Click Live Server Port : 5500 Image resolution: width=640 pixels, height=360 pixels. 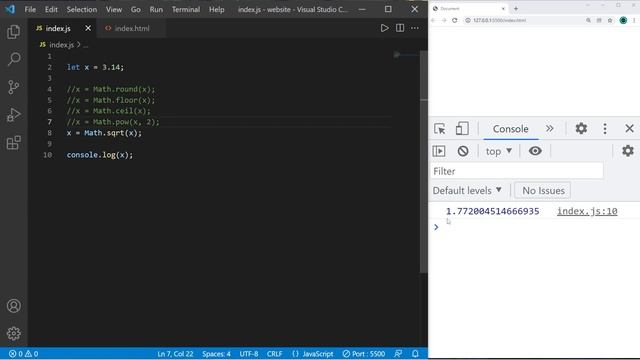pyautogui.click(x=364, y=354)
